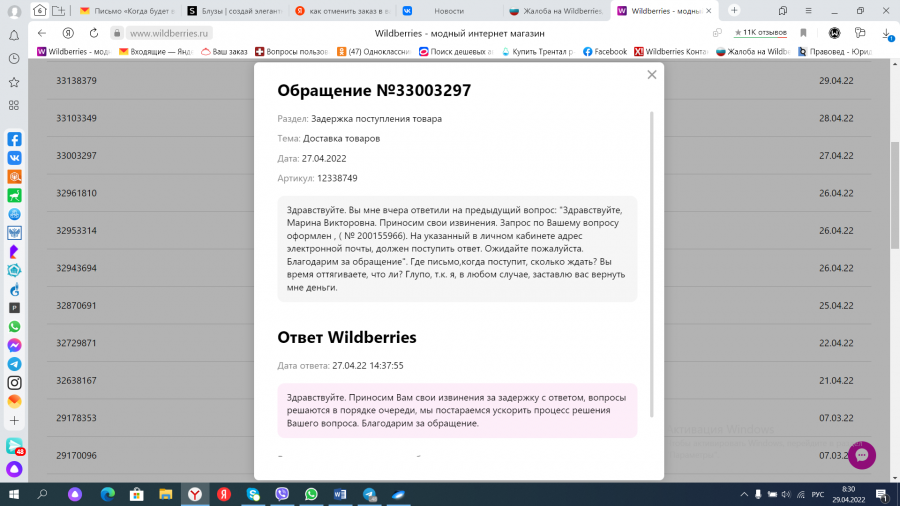Switch to the Жалоба на Wildberries tab
Viewport: 900px width, 506px height.
coord(557,11)
